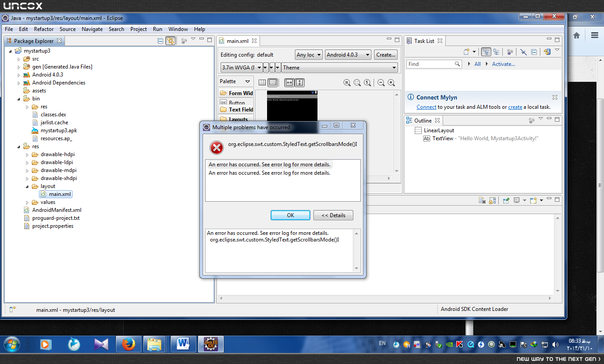604x364 pixels.
Task: Dismiss the Connect Mylyn notification
Action: click(555, 97)
